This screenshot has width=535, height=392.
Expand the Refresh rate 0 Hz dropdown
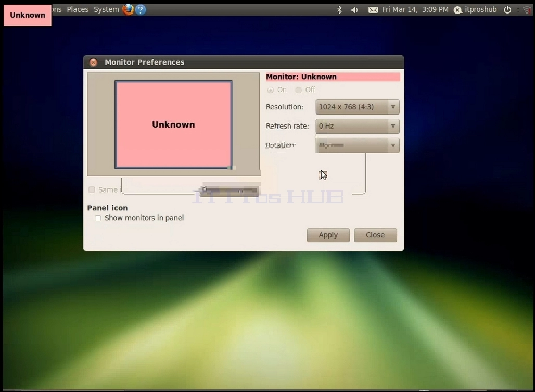pyautogui.click(x=357, y=126)
